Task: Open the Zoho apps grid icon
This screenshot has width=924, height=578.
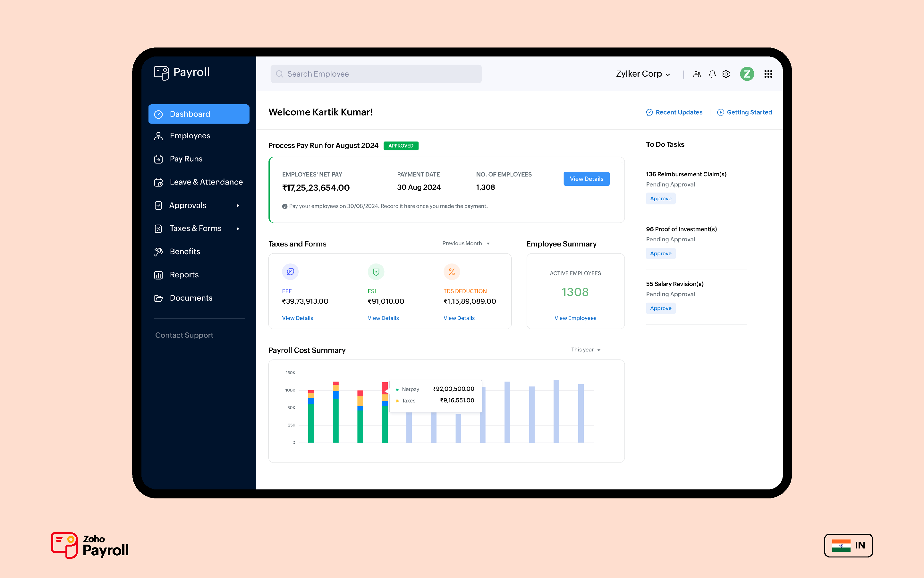Action: [768, 74]
